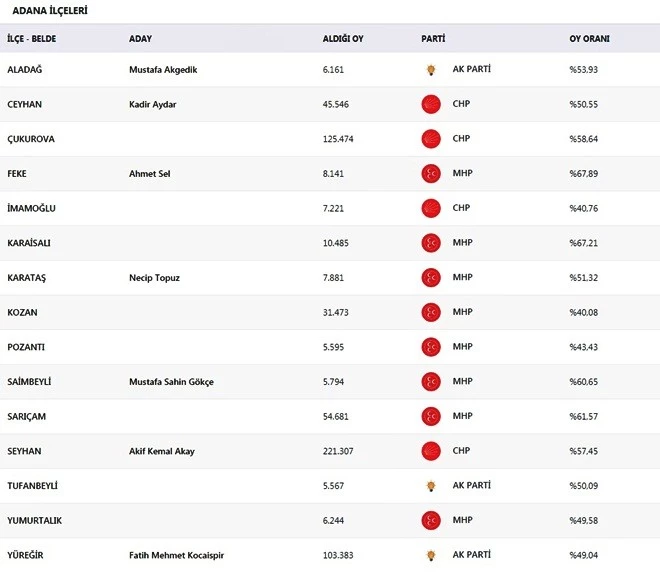Screen dimensions: 660x572
Task: Open the SEYHAN district entry
Action: point(24,451)
